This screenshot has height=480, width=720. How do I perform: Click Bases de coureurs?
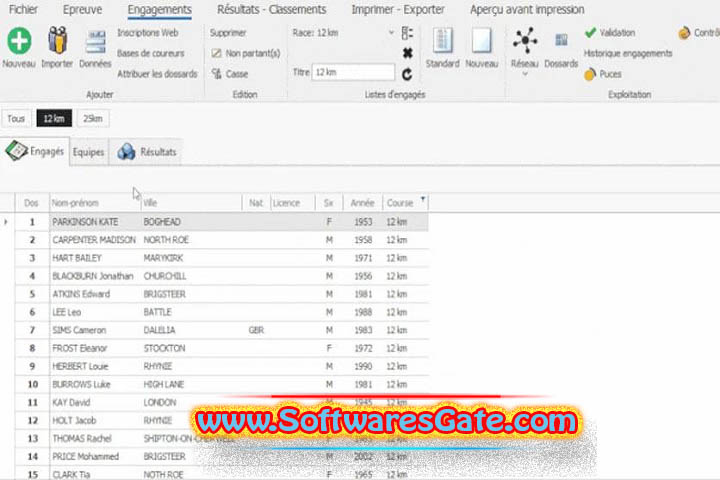click(x=151, y=53)
